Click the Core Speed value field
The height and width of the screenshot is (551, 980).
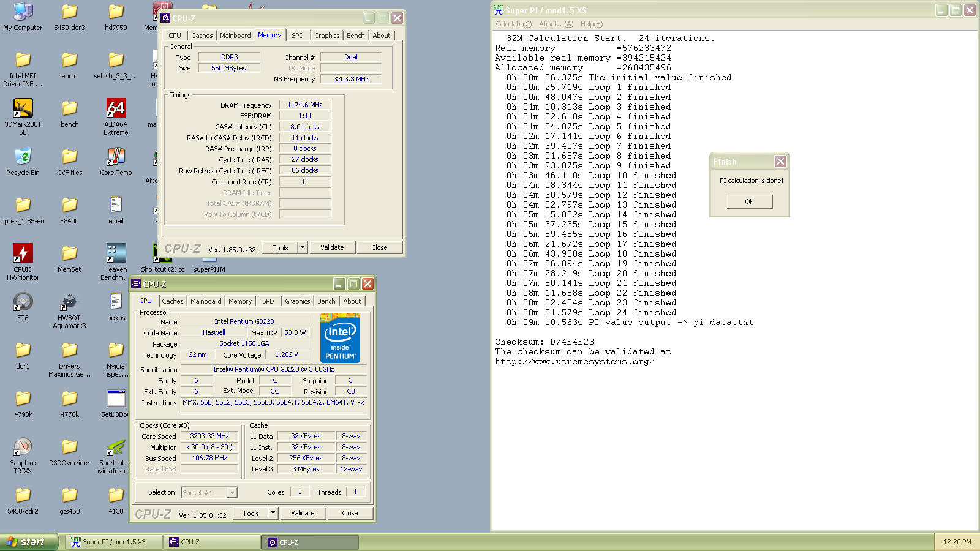point(209,436)
